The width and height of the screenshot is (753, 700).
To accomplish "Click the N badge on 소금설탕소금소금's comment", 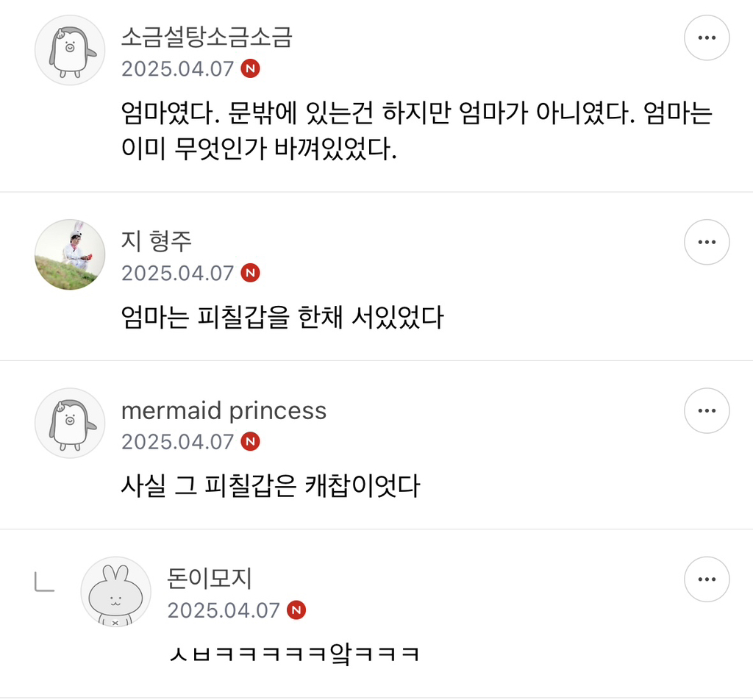I will click(251, 69).
